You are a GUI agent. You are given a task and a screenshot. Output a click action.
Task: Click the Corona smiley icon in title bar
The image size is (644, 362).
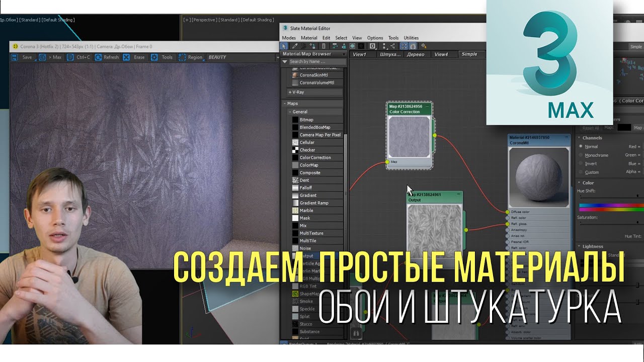pyautogui.click(x=16, y=46)
